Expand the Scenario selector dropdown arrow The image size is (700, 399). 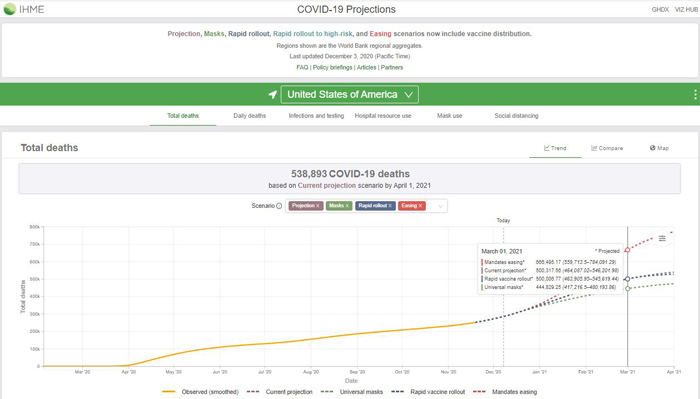[x=440, y=206]
